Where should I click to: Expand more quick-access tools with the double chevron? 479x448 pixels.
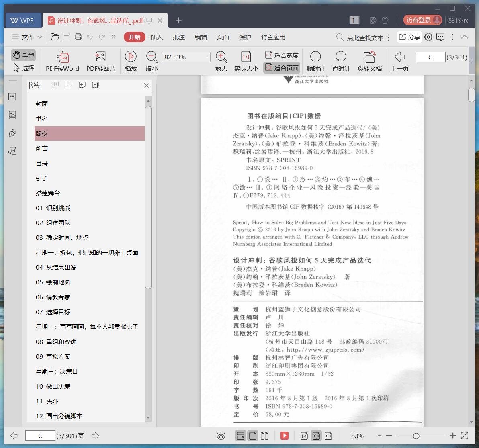tap(114, 37)
